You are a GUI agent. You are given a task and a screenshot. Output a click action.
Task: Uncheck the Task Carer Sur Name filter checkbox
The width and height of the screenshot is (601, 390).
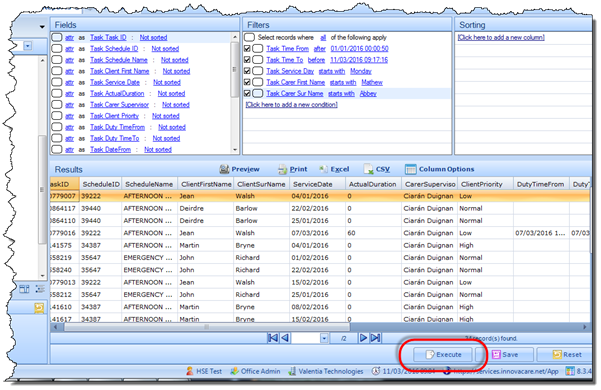coord(247,93)
